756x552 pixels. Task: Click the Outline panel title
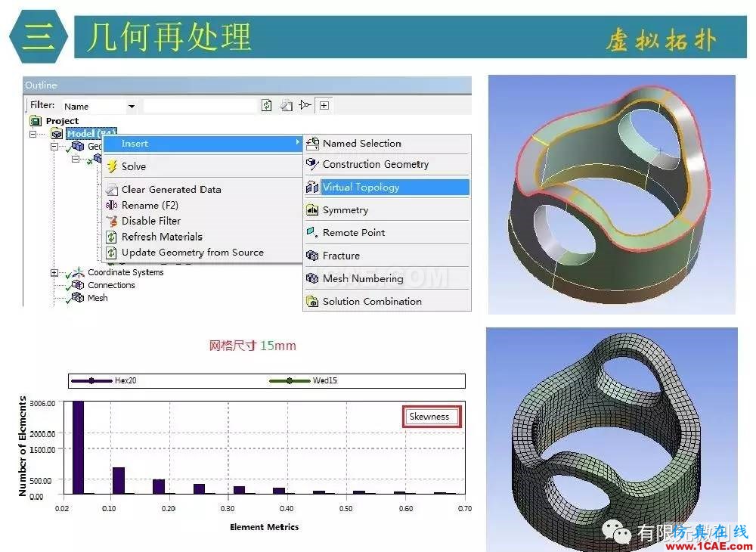click(x=41, y=85)
